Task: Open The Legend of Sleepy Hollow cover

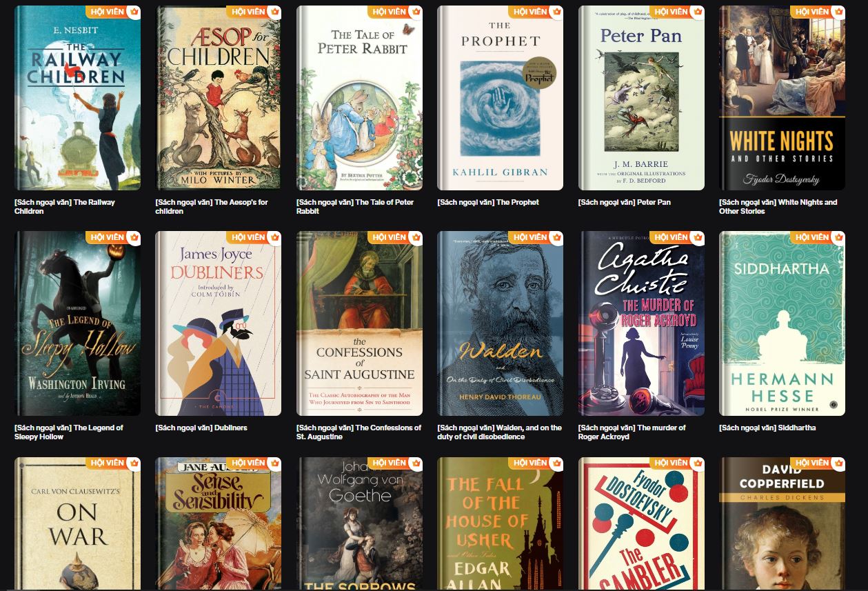Action: 78,323
